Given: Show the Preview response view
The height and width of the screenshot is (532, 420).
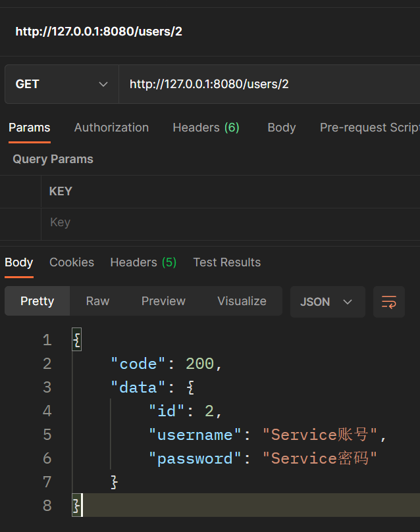Looking at the screenshot, I should [x=163, y=301].
